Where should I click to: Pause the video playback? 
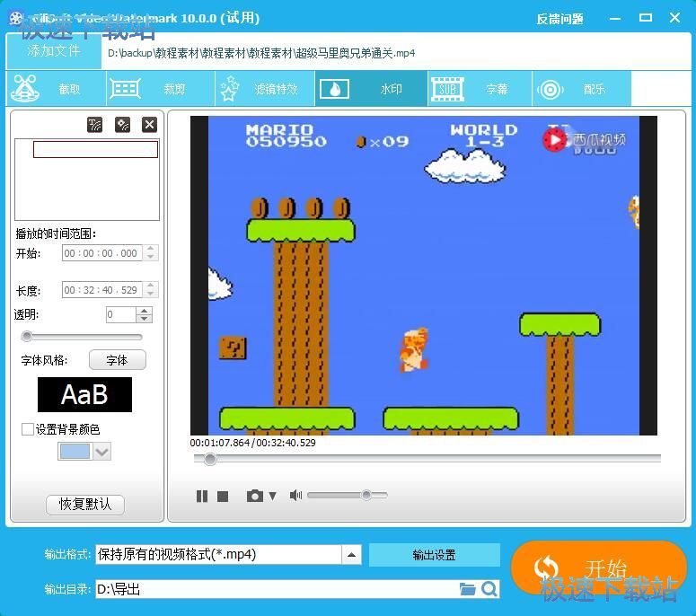(202, 497)
